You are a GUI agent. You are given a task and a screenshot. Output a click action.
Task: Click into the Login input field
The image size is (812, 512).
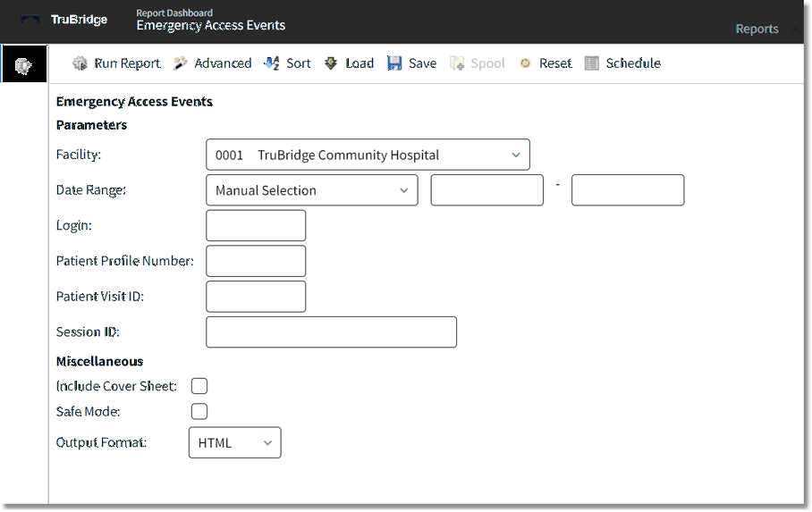click(x=256, y=226)
